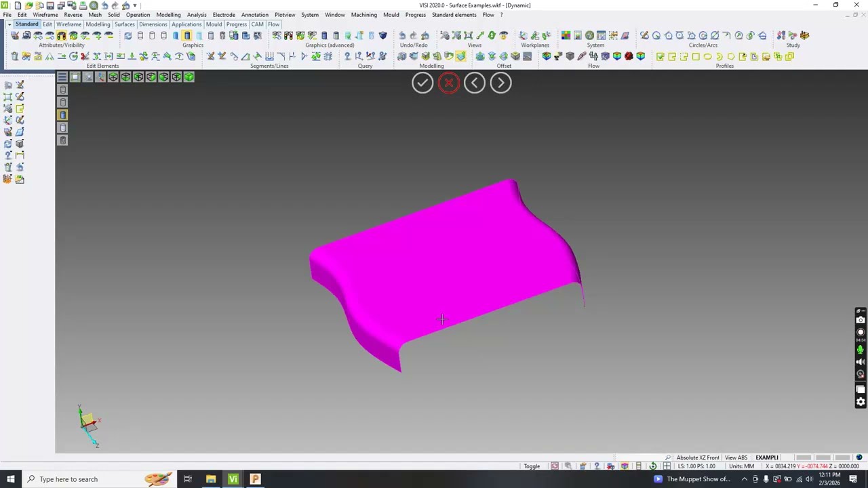Click the Save diskette icon in title bar

[50, 5]
